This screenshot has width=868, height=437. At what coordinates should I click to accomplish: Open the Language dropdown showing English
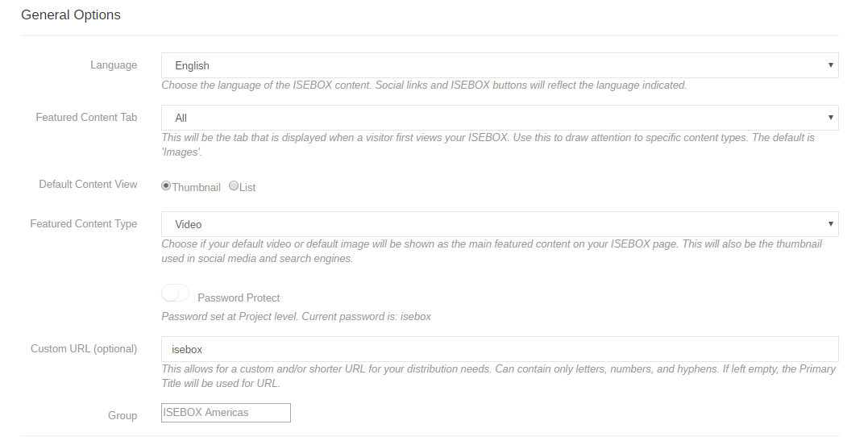[x=500, y=65]
